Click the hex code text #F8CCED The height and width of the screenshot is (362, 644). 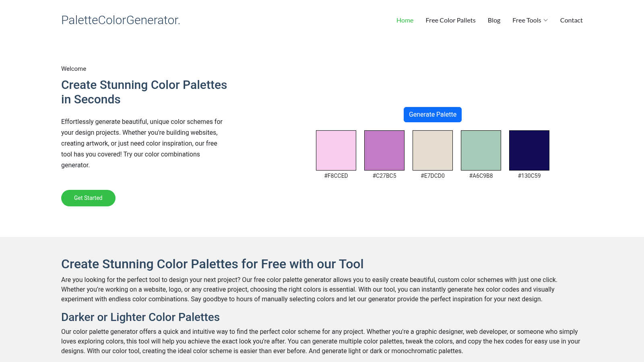coord(336,176)
